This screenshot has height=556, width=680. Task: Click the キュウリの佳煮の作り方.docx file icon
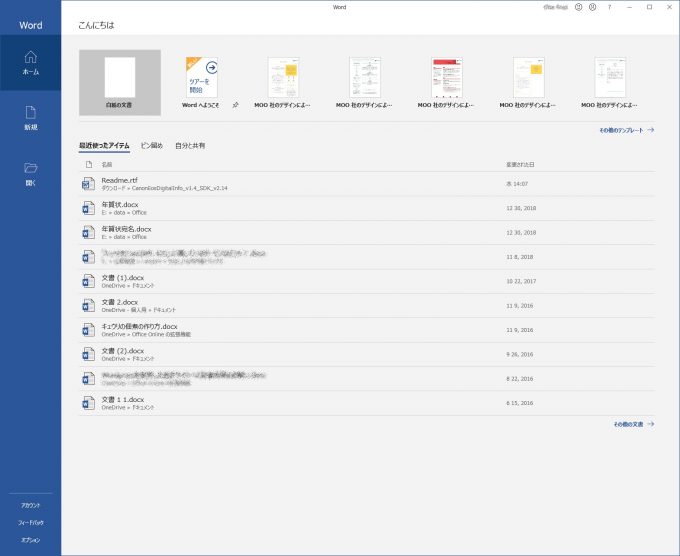(x=88, y=330)
